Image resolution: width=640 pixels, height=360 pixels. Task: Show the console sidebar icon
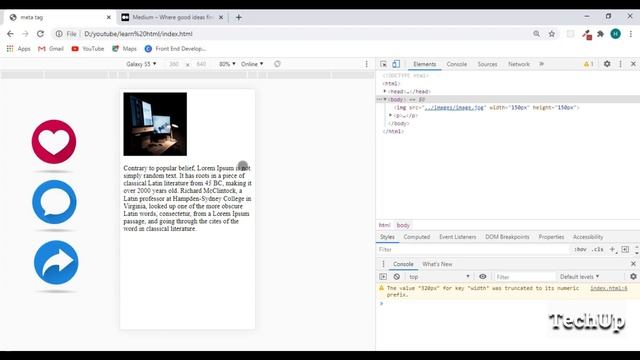pos(383,277)
